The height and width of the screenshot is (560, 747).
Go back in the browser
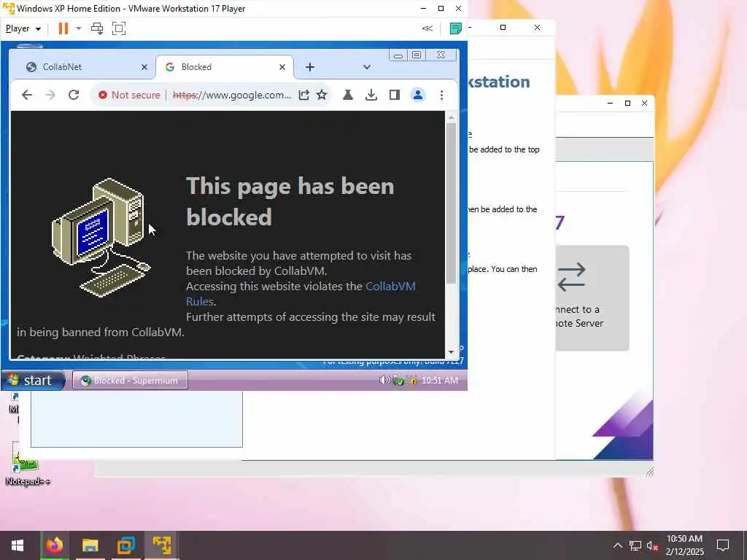tap(27, 95)
